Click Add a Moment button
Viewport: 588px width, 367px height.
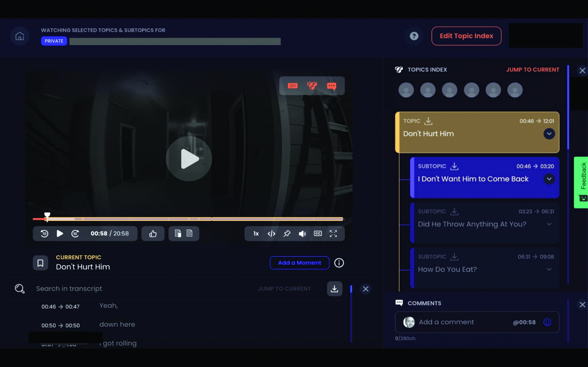299,263
